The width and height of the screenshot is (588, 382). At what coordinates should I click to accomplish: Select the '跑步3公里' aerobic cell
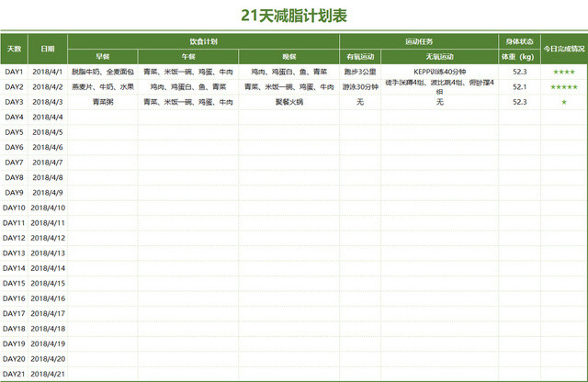point(360,72)
